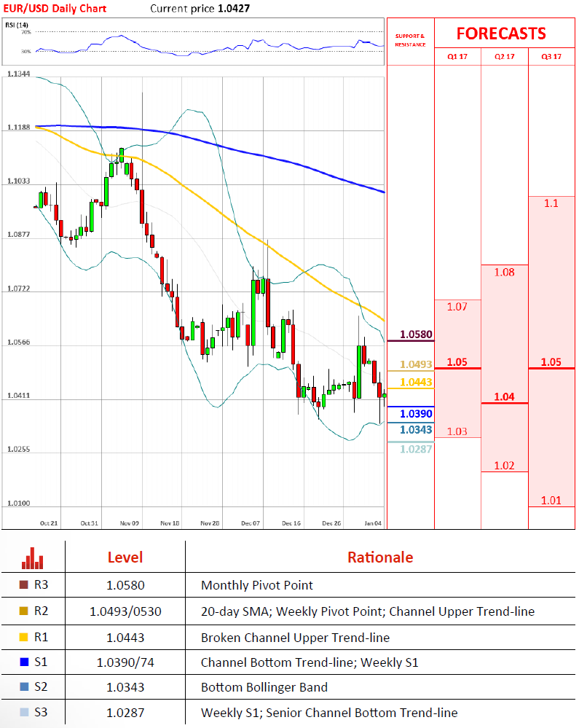
Task: Click the Bottom Bollinger Band rationale
Action: click(264, 687)
